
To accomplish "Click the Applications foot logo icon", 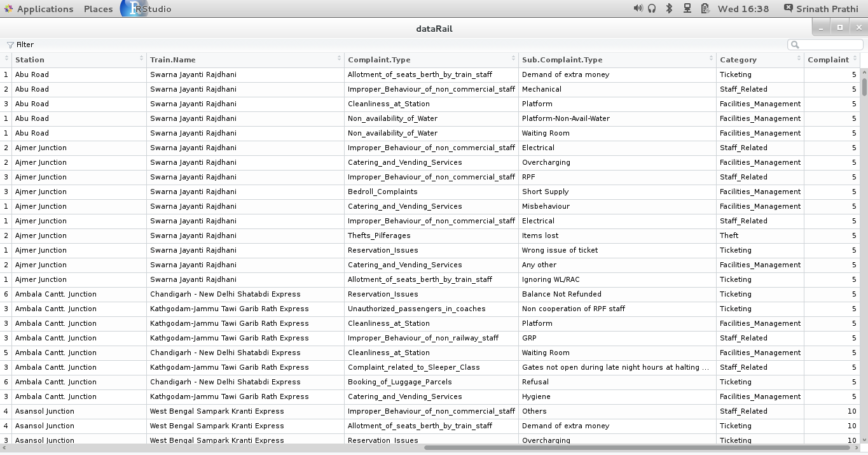I will point(8,9).
